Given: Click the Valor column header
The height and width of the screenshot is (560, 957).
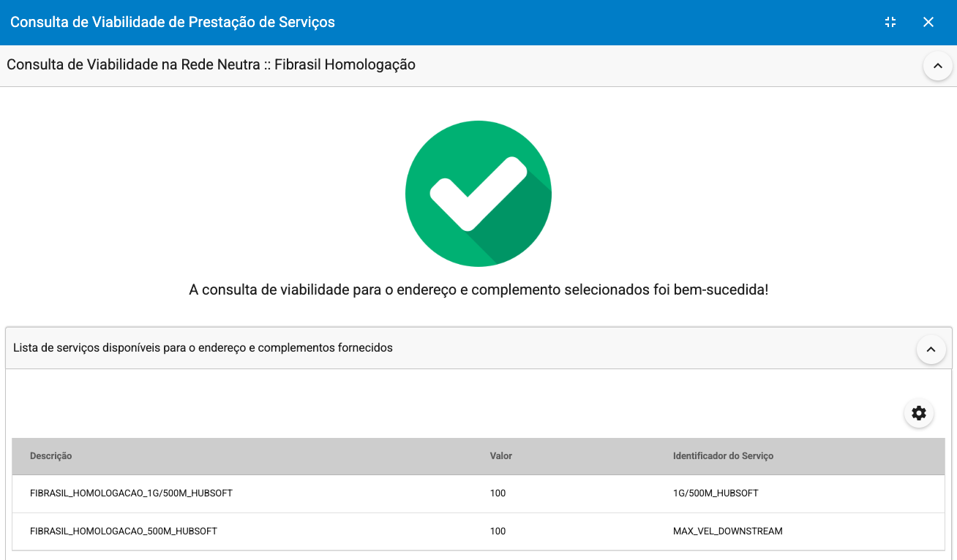Looking at the screenshot, I should click(500, 455).
